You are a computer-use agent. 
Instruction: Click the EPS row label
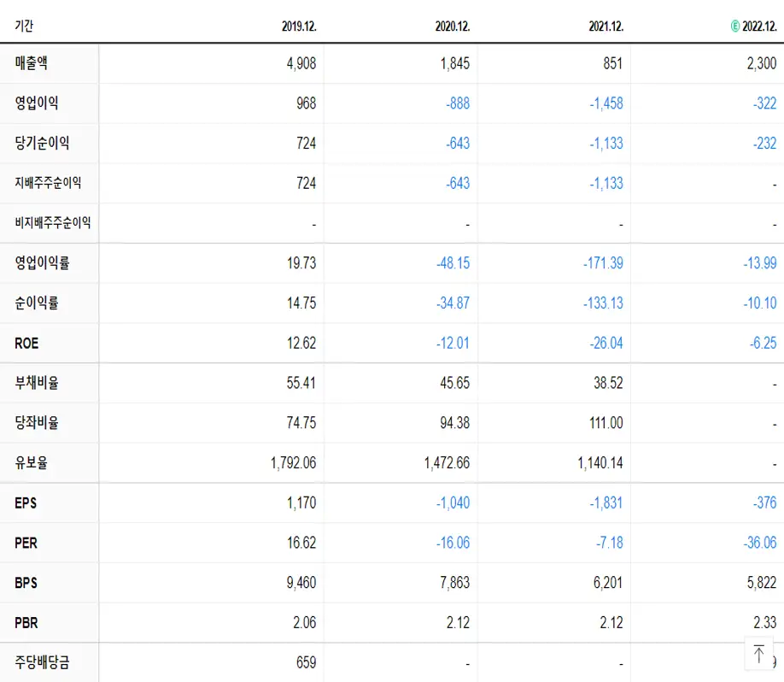26,503
